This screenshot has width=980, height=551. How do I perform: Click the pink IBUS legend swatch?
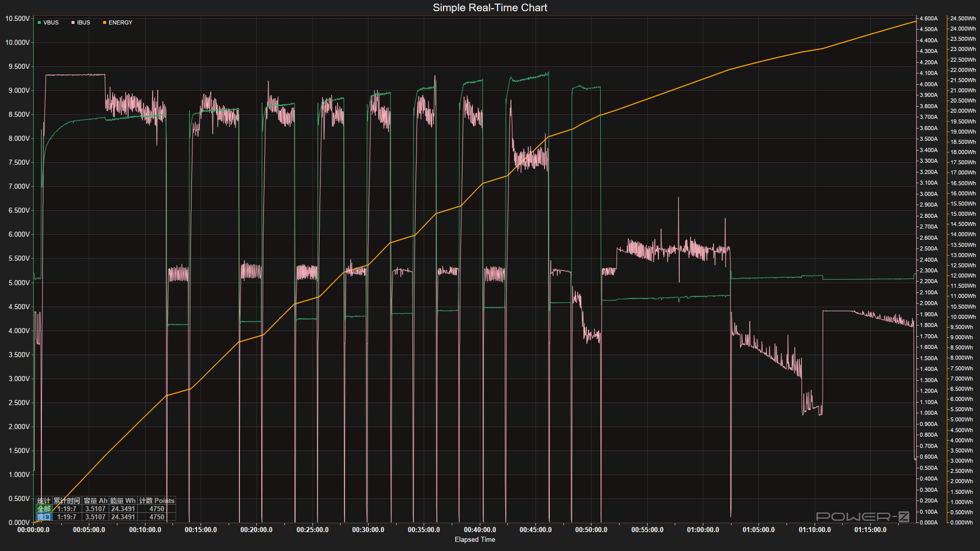73,22
